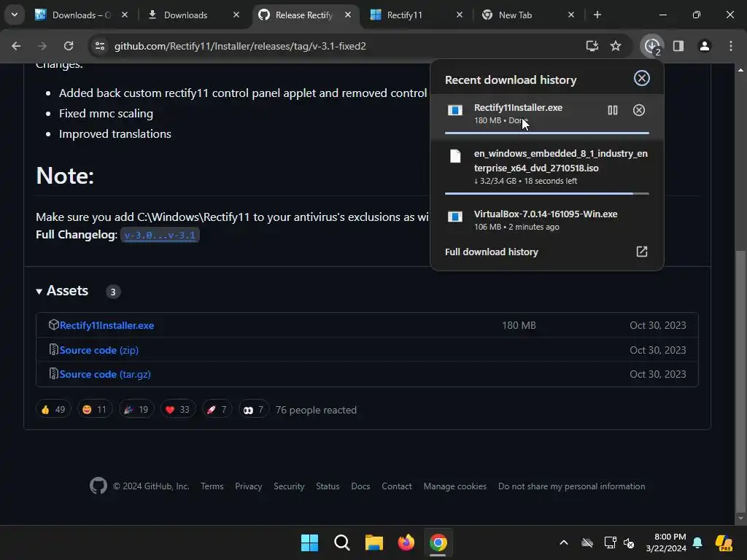The height and width of the screenshot is (560, 747).
Task: Open the Docs footer link
Action: 360,486
